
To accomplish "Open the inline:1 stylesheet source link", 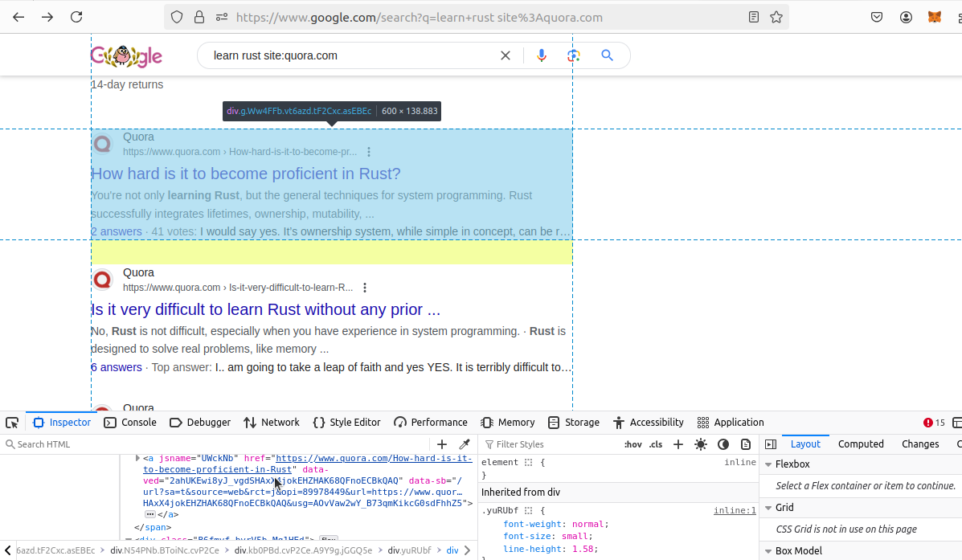I will pos(735,510).
